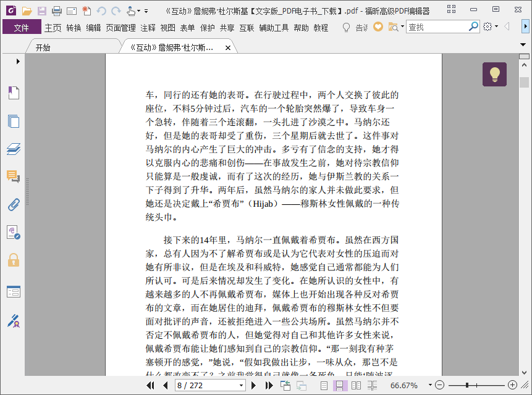The height and width of the screenshot is (395, 532).
Task: Open the 66.67% zoom level dropdown
Action: [430, 385]
